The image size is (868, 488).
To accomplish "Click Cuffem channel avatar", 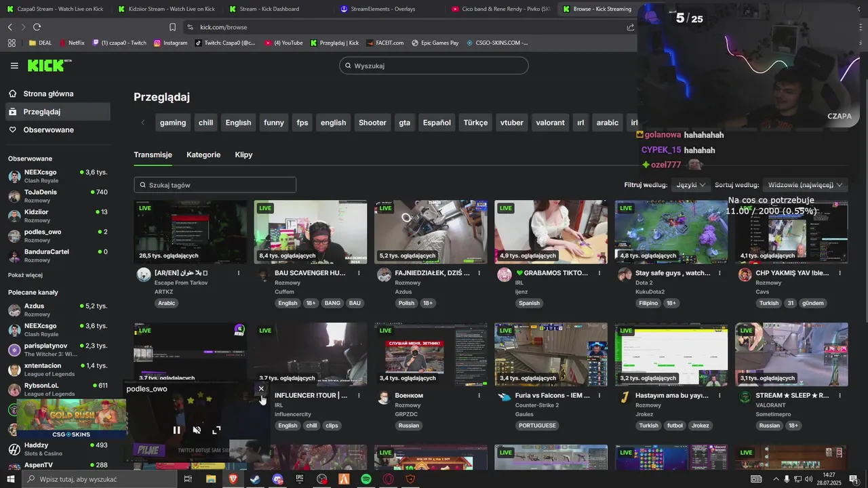I will click(x=264, y=274).
